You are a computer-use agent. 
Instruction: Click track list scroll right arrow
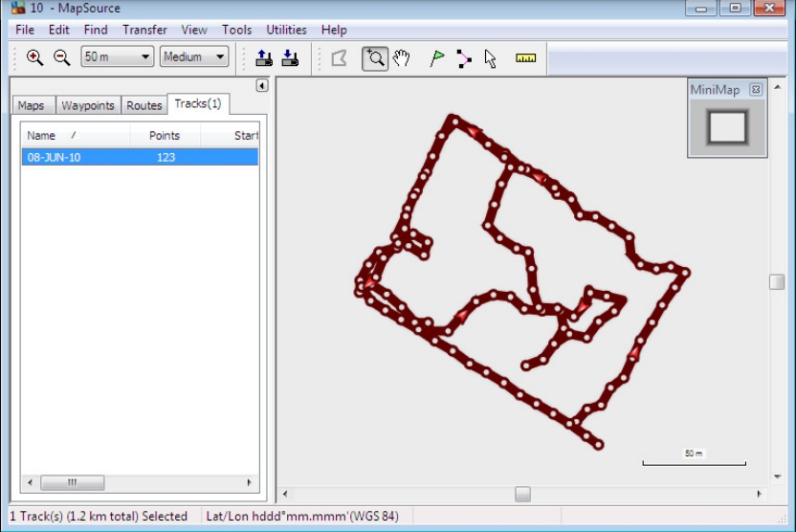coord(250,482)
